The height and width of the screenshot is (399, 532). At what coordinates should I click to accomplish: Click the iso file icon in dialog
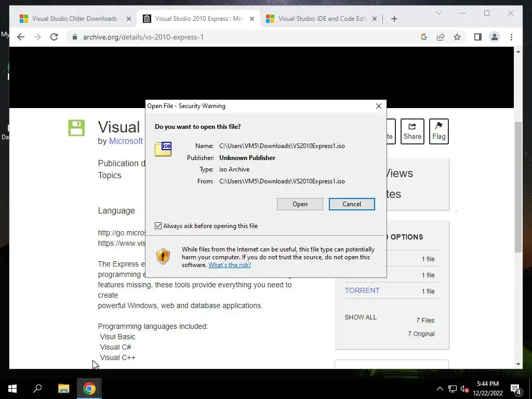point(163,149)
